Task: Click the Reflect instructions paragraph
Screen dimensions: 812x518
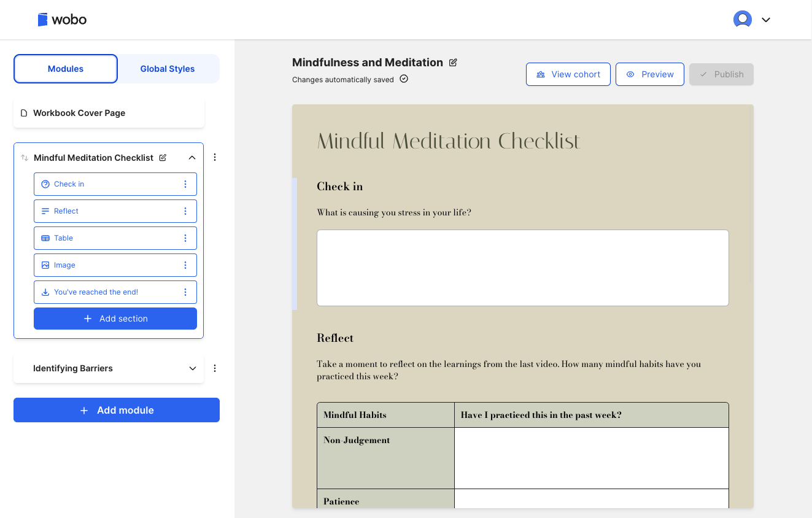Action: (509, 370)
